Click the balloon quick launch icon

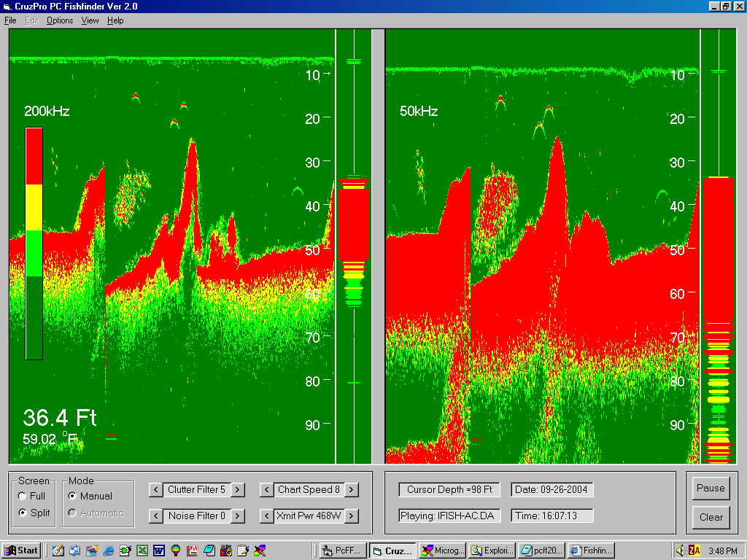[176, 551]
